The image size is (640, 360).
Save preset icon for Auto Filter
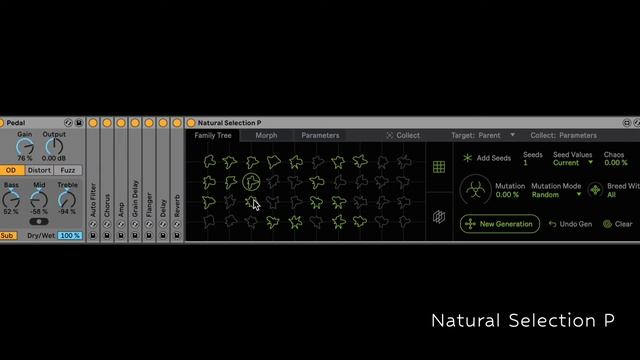93,236
